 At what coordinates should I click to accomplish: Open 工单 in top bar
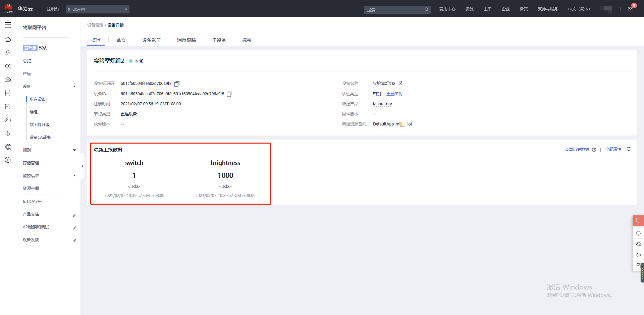coord(488,9)
